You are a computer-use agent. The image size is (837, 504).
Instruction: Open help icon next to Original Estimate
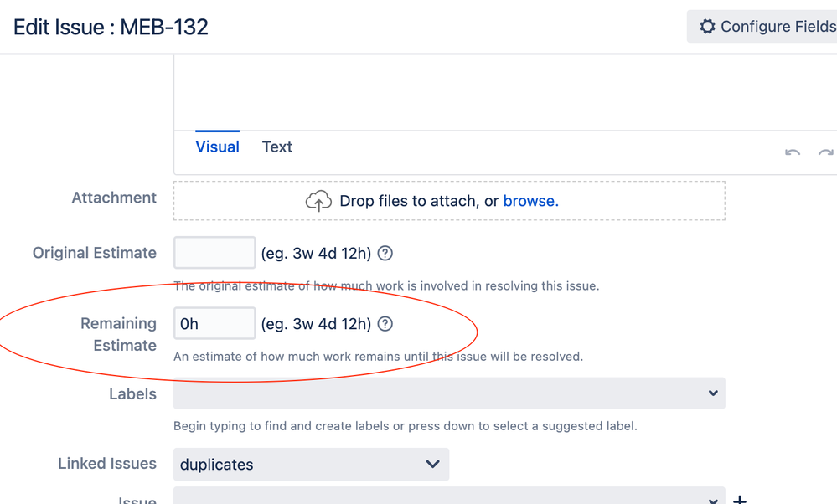pyautogui.click(x=385, y=253)
